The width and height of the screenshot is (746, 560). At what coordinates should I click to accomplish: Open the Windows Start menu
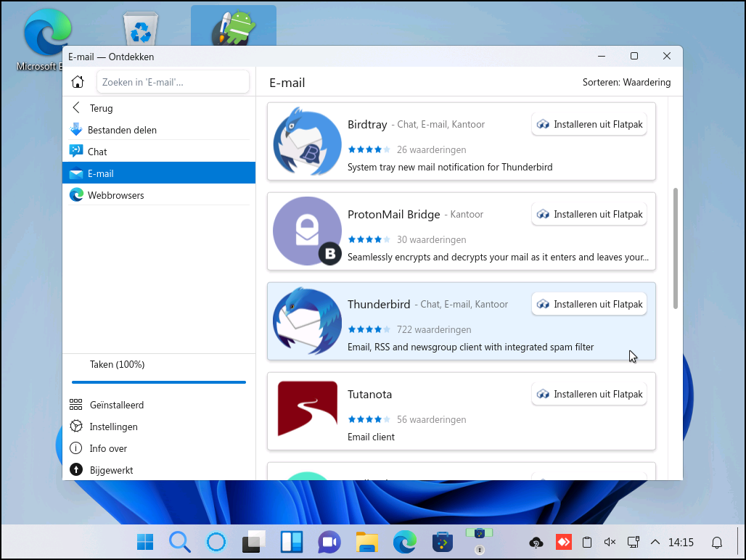[x=145, y=542]
